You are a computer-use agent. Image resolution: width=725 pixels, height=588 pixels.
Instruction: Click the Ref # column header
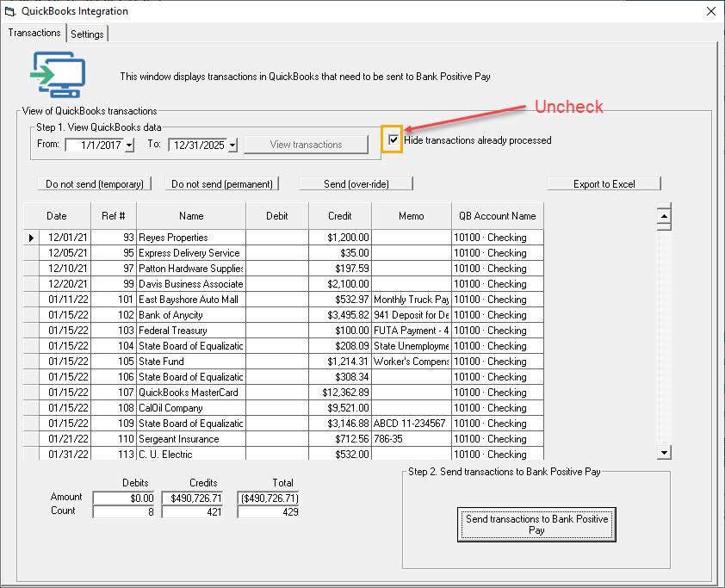point(114,216)
